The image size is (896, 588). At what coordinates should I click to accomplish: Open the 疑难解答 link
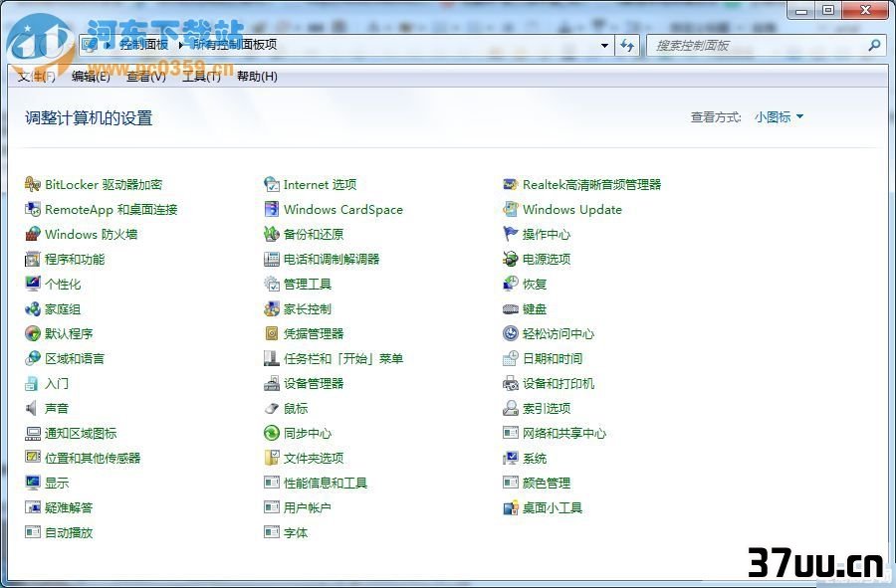pyautogui.click(x=69, y=508)
